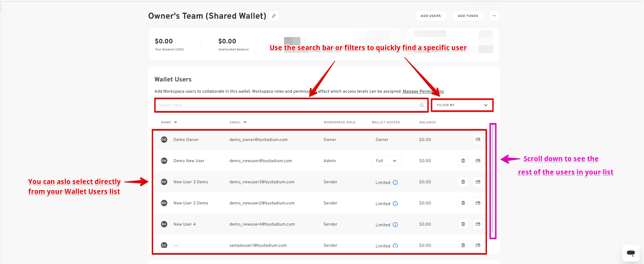Open Full wallet access dropdown for Demo New User
The height and width of the screenshot is (264, 644).
point(386,161)
